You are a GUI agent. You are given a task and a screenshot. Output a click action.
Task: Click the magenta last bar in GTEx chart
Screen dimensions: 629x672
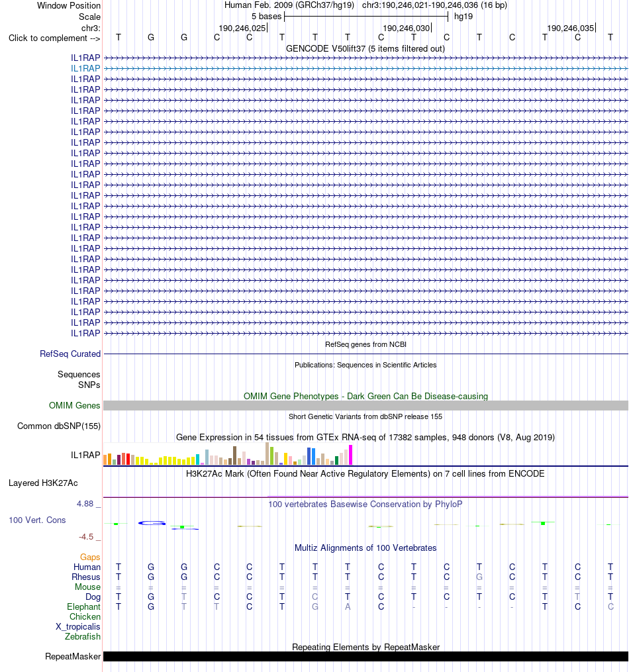(x=350, y=455)
